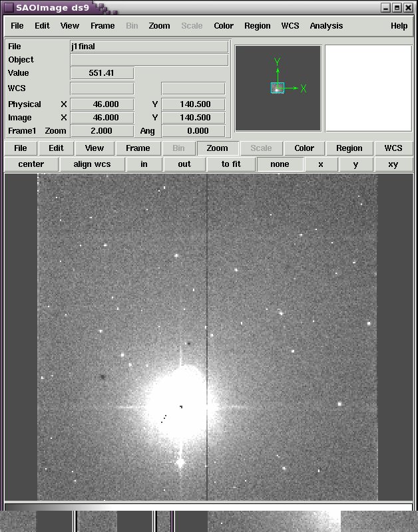This screenshot has height=532, width=418.
Task: Click the File name field 'j1final'
Action: [149, 47]
